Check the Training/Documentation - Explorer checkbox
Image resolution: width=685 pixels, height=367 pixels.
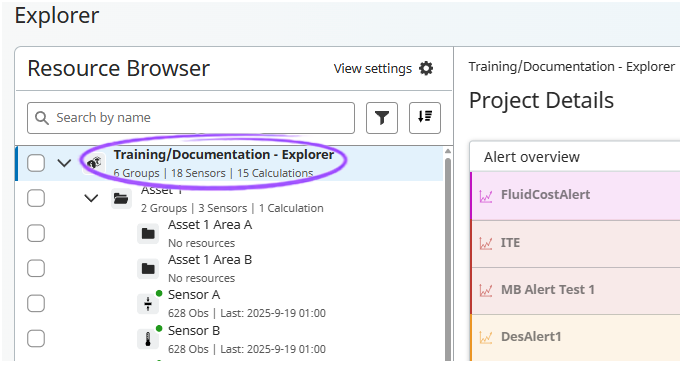pos(36,163)
